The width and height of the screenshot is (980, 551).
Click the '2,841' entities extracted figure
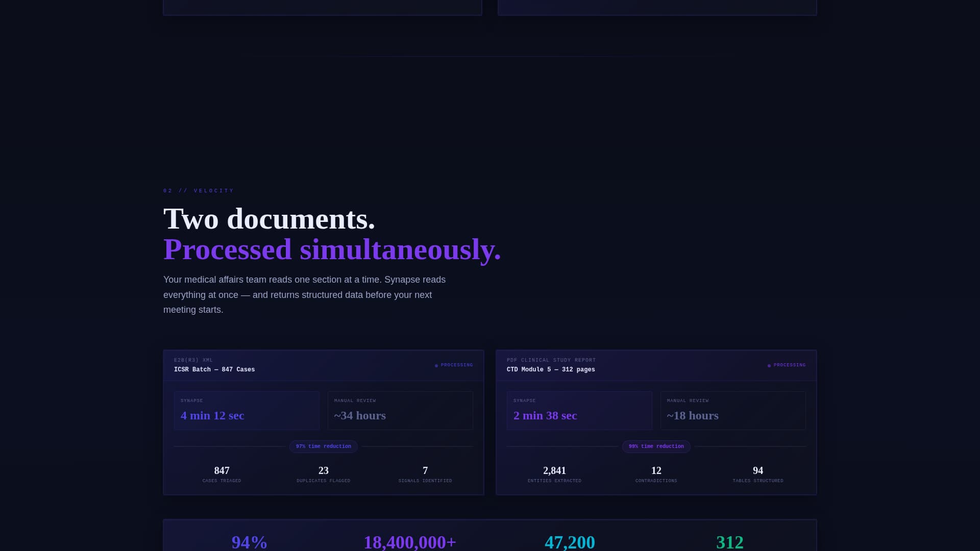coord(554,470)
